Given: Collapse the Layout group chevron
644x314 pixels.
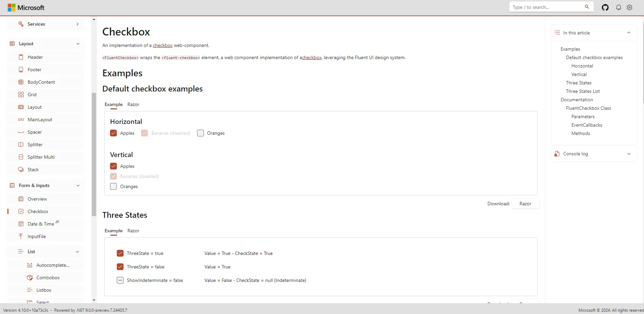Looking at the screenshot, I should 78,44.
